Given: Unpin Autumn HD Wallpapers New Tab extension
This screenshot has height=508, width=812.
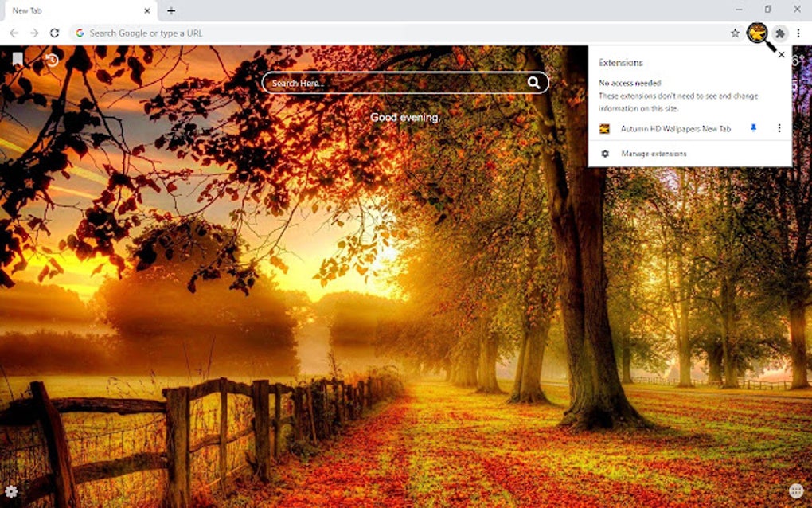Looking at the screenshot, I should click(x=753, y=128).
